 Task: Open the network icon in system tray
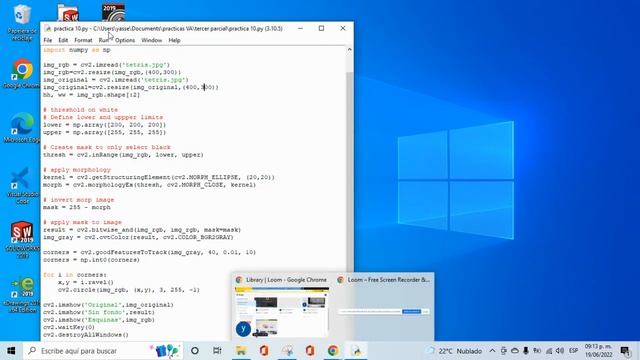point(549,351)
